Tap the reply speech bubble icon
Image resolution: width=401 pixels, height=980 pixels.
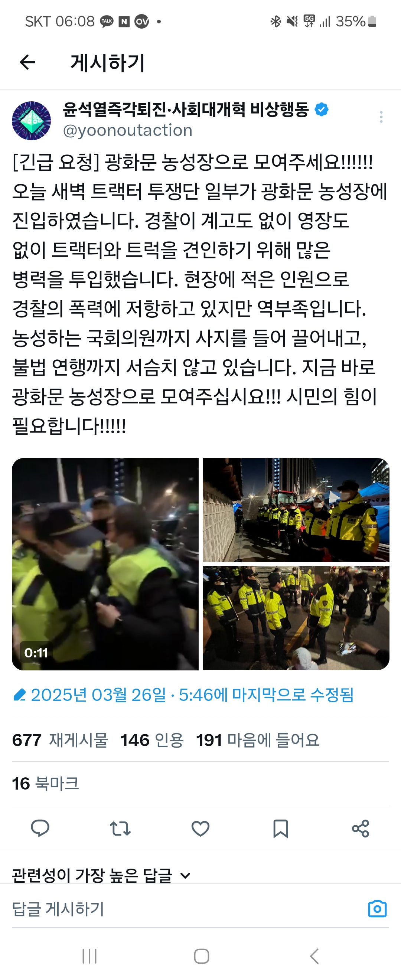(40, 828)
